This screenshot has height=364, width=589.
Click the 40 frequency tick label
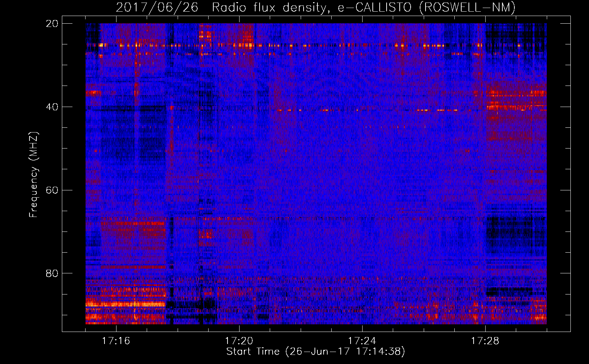tap(52, 107)
